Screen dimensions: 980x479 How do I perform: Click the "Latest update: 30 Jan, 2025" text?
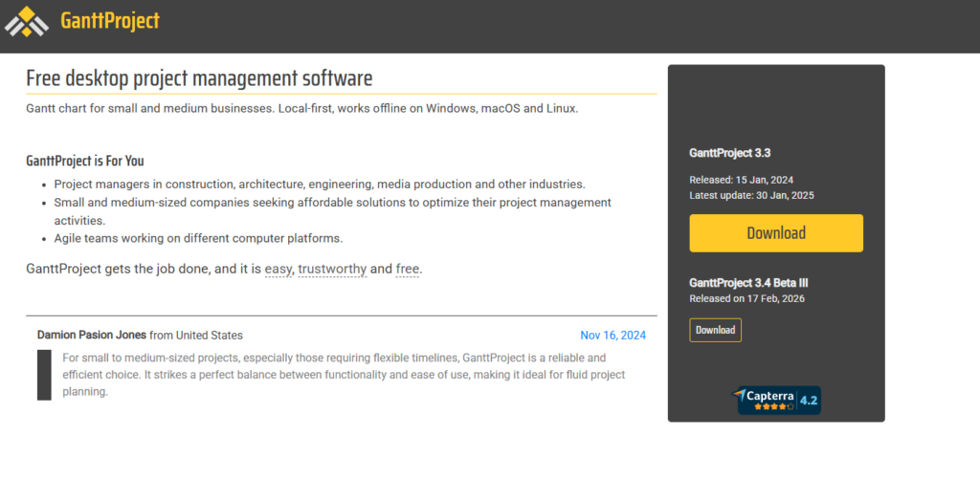point(752,195)
